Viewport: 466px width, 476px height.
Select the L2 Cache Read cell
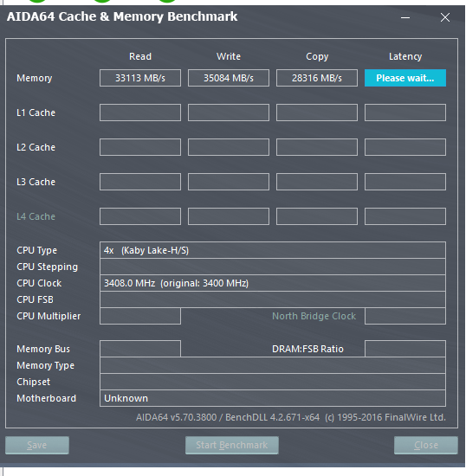[x=140, y=147]
